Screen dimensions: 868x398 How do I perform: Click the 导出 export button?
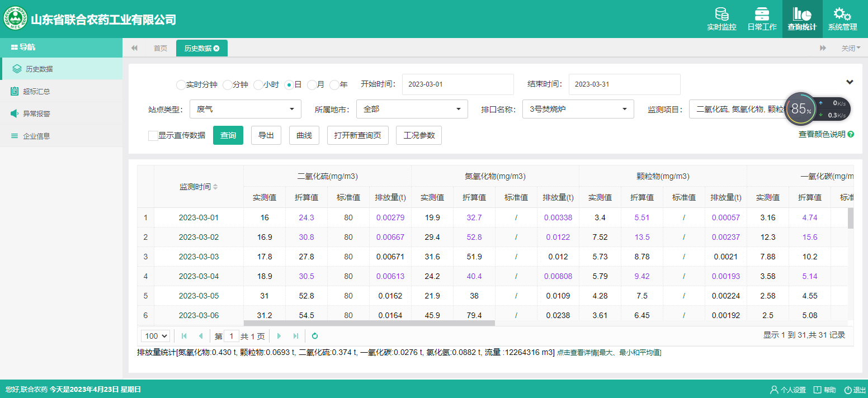[x=266, y=135]
